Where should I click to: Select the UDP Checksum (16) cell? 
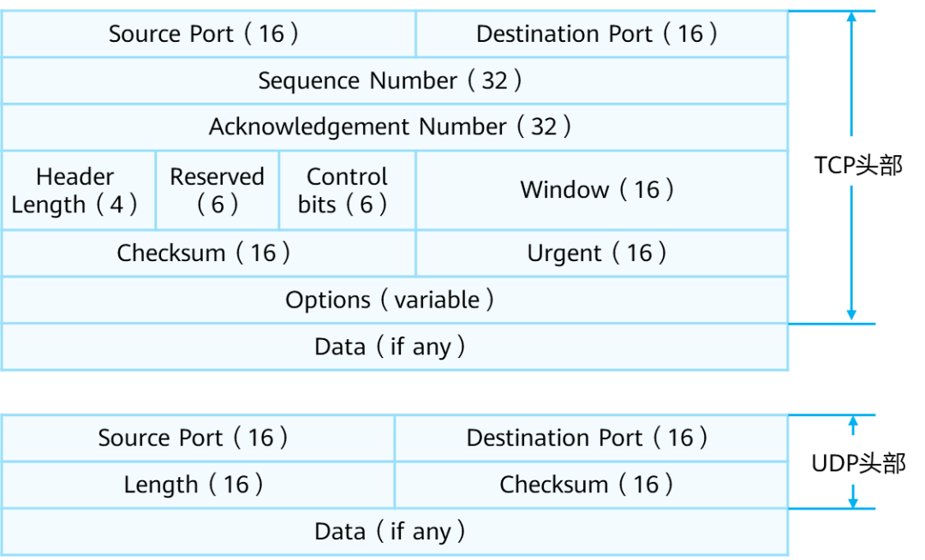[x=591, y=486]
